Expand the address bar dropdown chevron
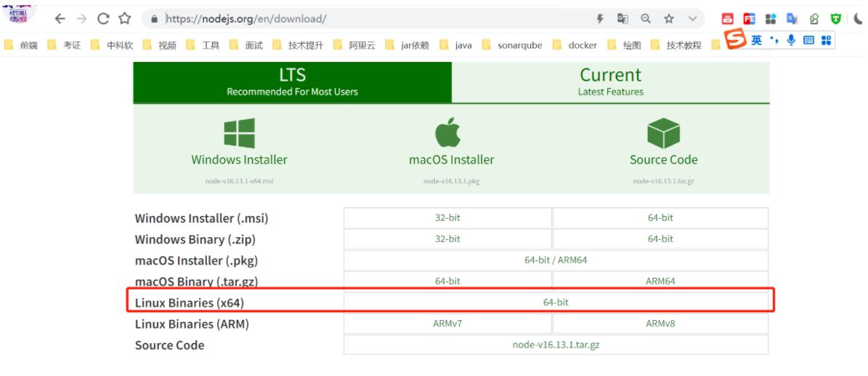 pos(692,19)
